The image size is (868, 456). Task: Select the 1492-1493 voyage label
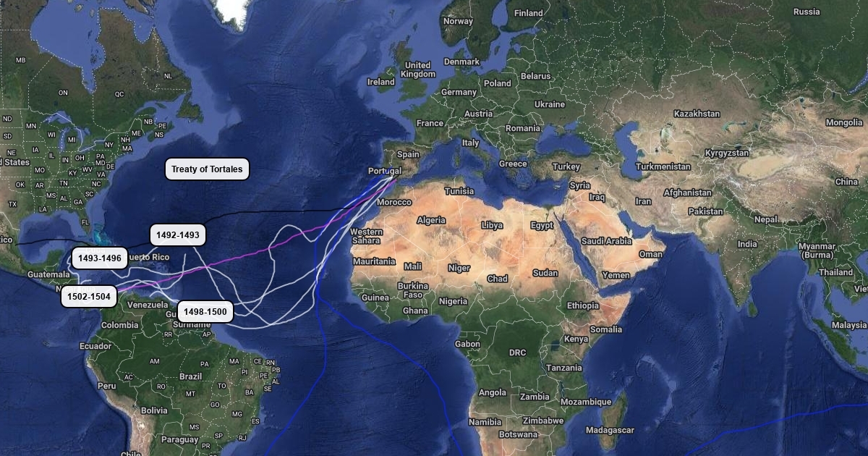(178, 235)
